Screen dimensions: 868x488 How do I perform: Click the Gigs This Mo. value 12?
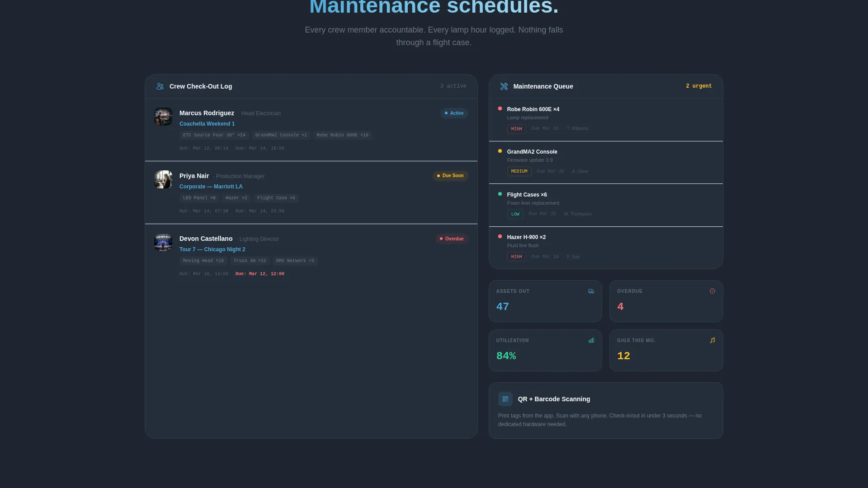pyautogui.click(x=623, y=356)
